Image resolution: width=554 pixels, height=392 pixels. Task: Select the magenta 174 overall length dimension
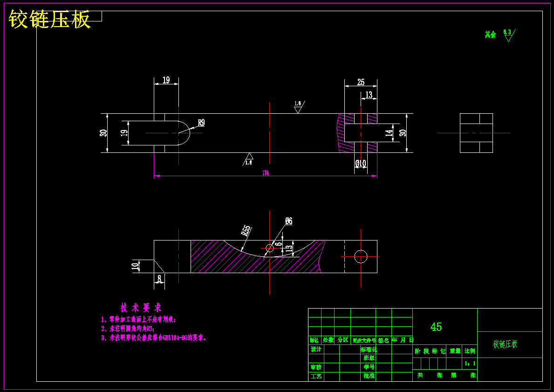(266, 173)
